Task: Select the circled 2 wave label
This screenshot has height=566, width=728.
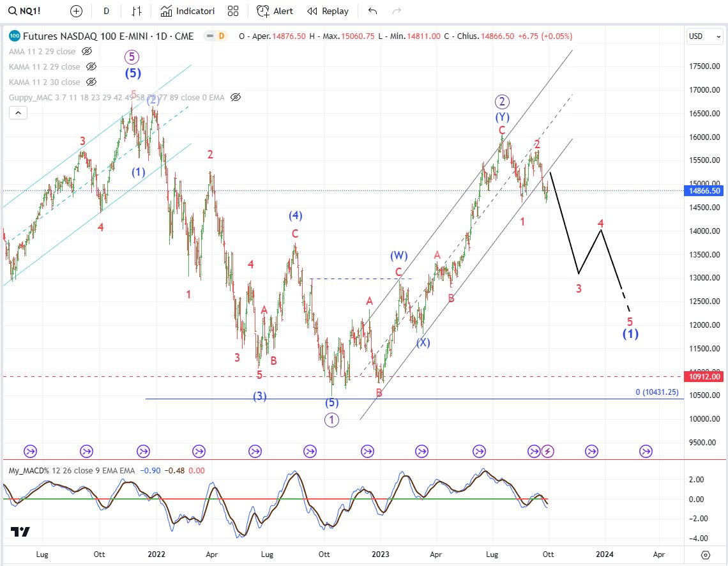Action: click(502, 102)
